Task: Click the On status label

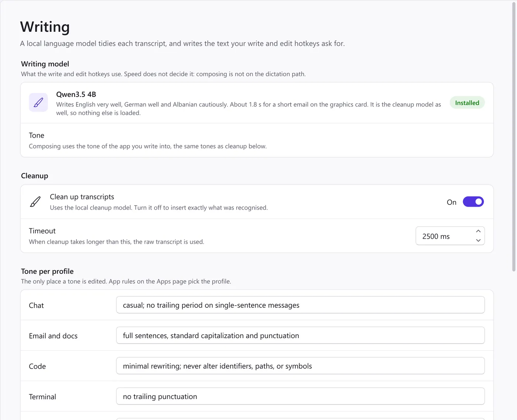Action: [x=452, y=202]
